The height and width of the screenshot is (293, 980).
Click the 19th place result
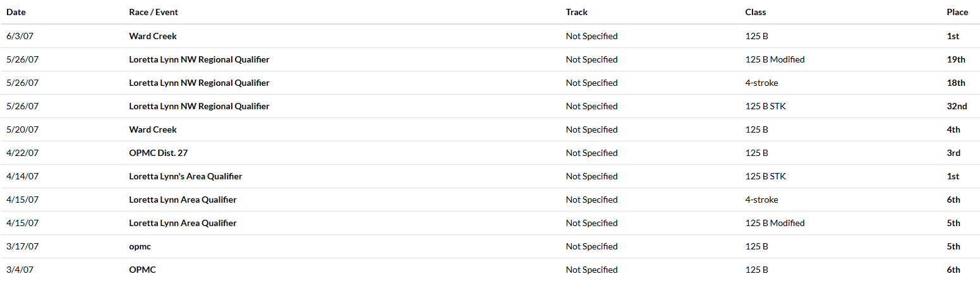(956, 59)
